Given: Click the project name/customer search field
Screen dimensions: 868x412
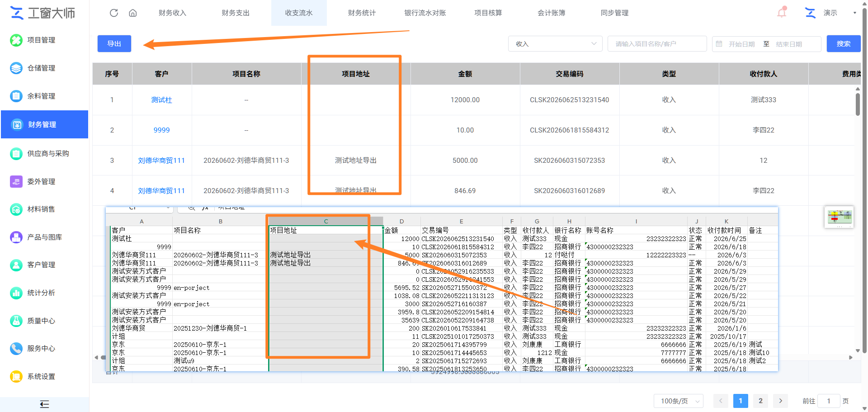Looking at the screenshot, I should (657, 44).
